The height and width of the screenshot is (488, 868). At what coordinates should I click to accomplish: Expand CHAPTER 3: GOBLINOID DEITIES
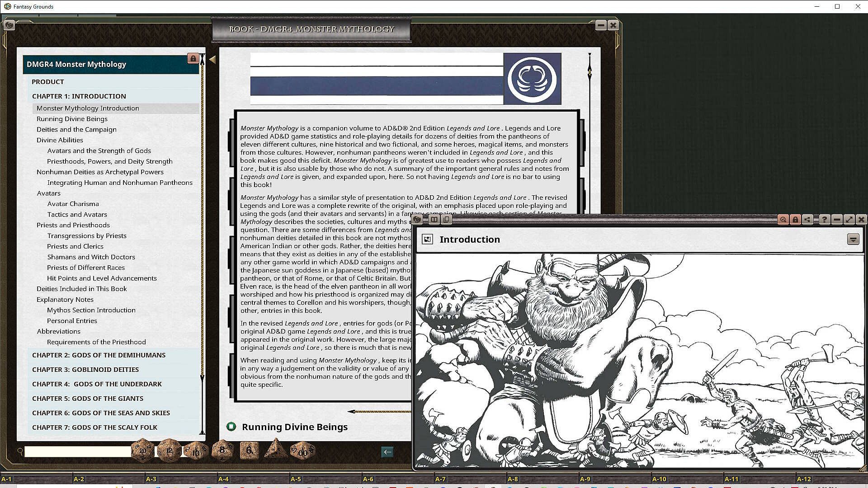(113, 370)
